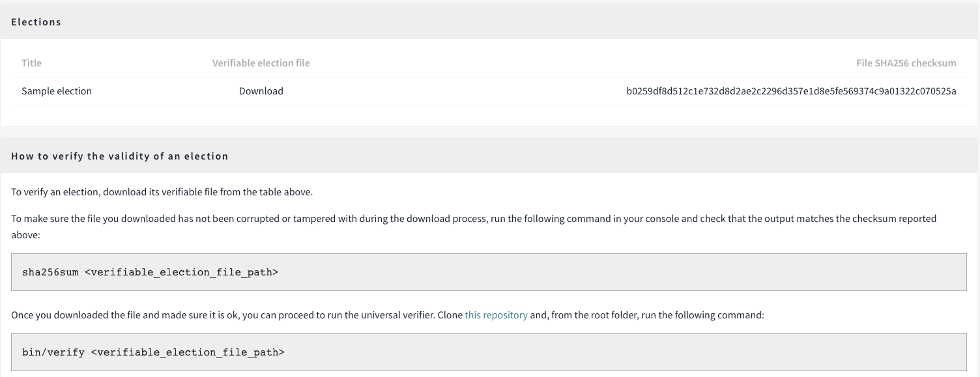980x377 pixels.
Task: Click the 'To verify an election' paragraph
Action: (162, 193)
